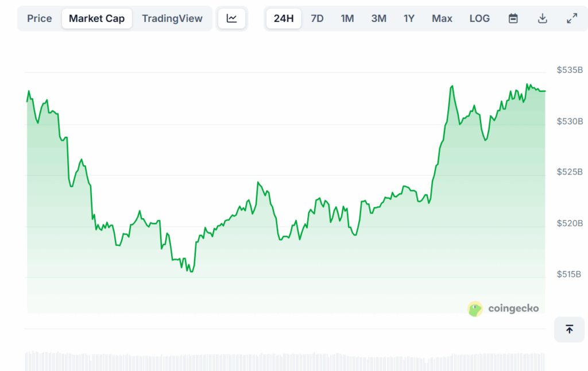The image size is (588, 371).
Task: Toggle LOG scale on chart
Action: [479, 18]
